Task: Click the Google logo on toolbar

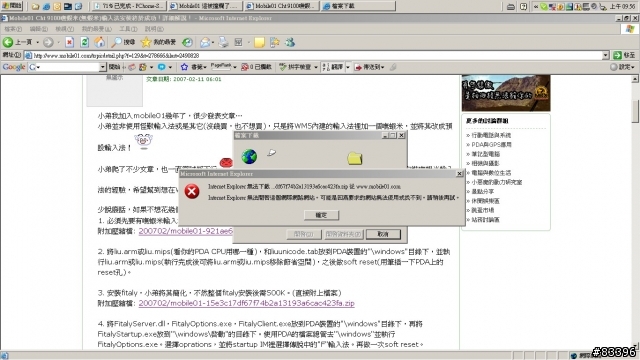Action: tap(14, 67)
